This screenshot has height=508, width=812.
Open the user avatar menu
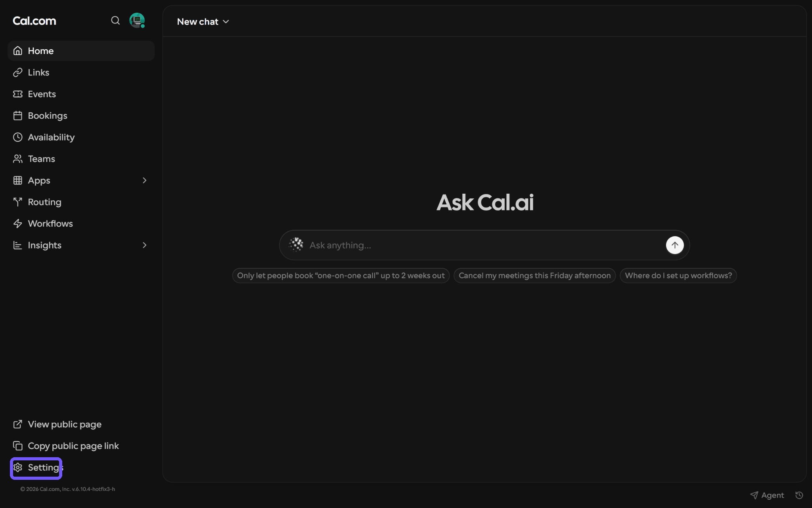[137, 21]
